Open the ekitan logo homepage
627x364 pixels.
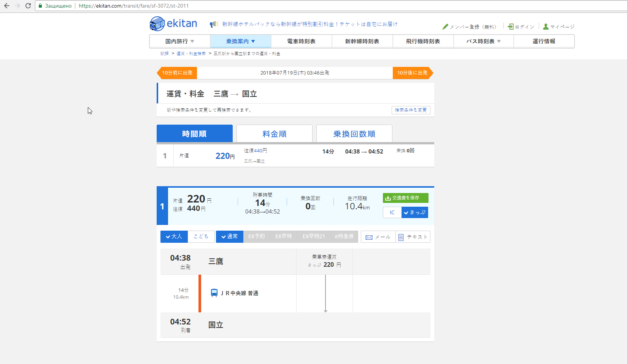click(x=173, y=24)
